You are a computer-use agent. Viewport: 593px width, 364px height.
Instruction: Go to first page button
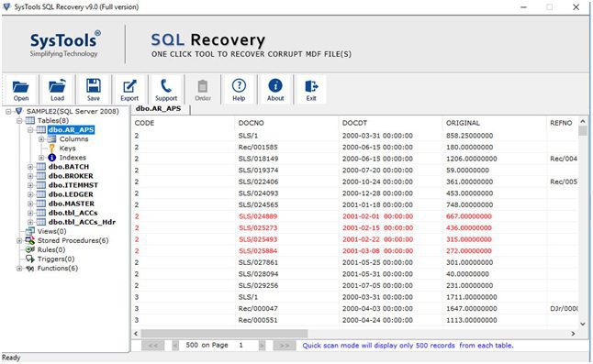click(153, 345)
